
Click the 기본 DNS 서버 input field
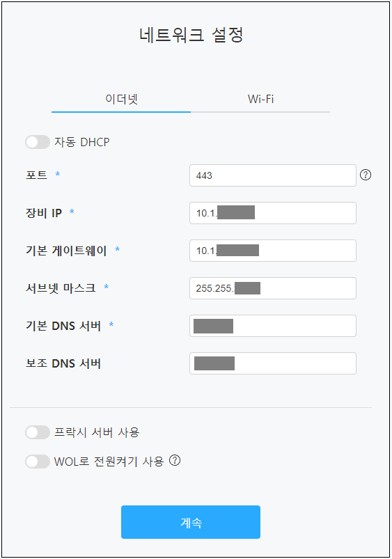point(273,326)
